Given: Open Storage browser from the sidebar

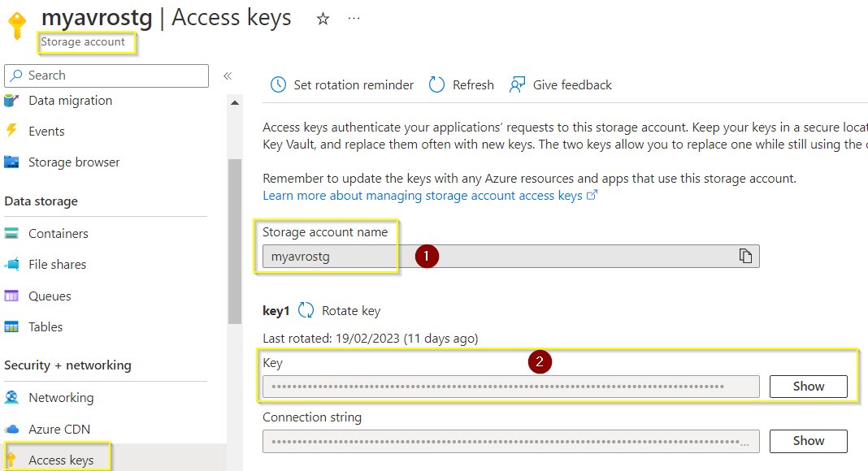Looking at the screenshot, I should [x=74, y=162].
